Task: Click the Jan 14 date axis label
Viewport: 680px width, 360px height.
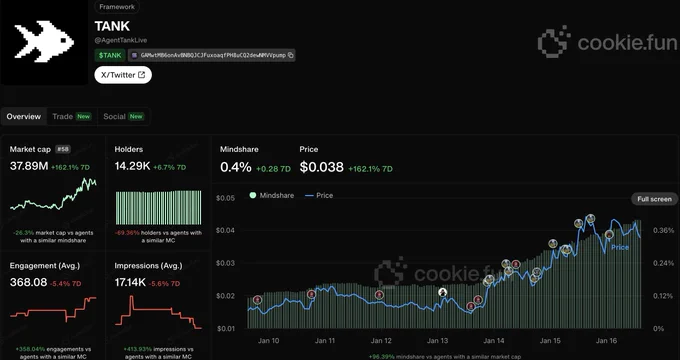Action: [x=494, y=340]
